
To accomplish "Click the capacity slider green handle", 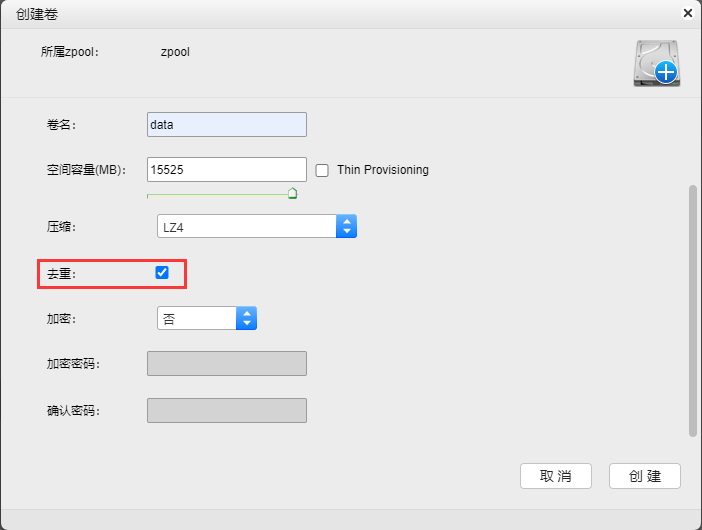I will [292, 193].
